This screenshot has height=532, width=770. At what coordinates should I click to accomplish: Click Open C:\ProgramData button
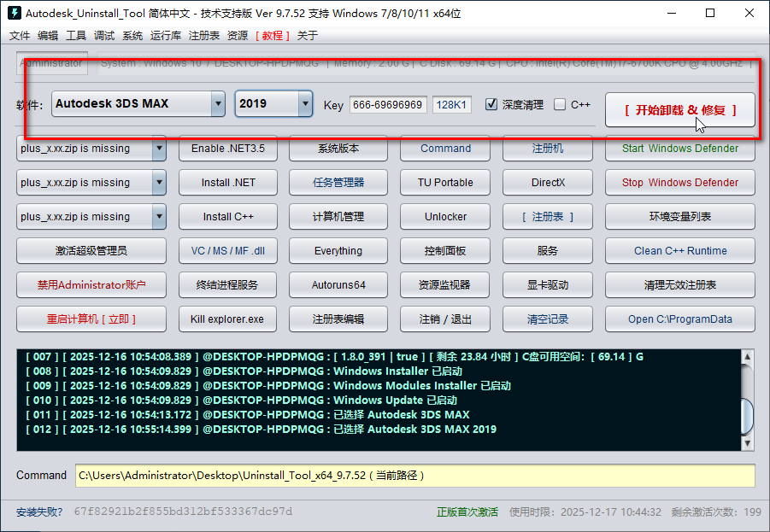point(679,319)
